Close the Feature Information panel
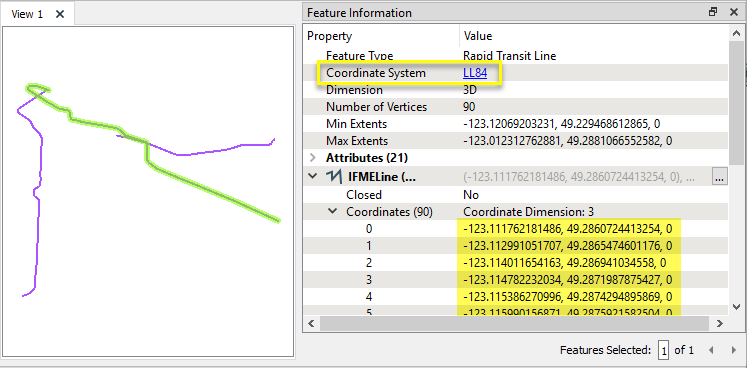747x368 pixels. tap(734, 12)
